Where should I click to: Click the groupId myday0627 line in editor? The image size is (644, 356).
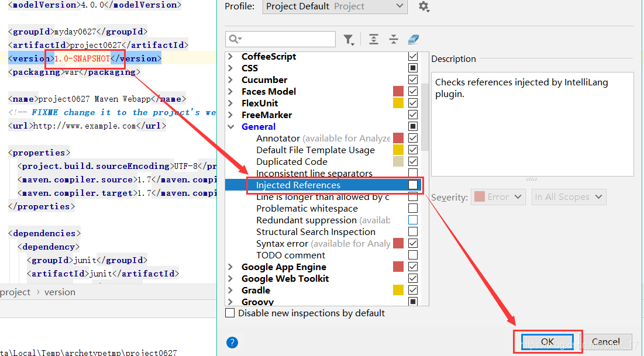pyautogui.click(x=78, y=32)
